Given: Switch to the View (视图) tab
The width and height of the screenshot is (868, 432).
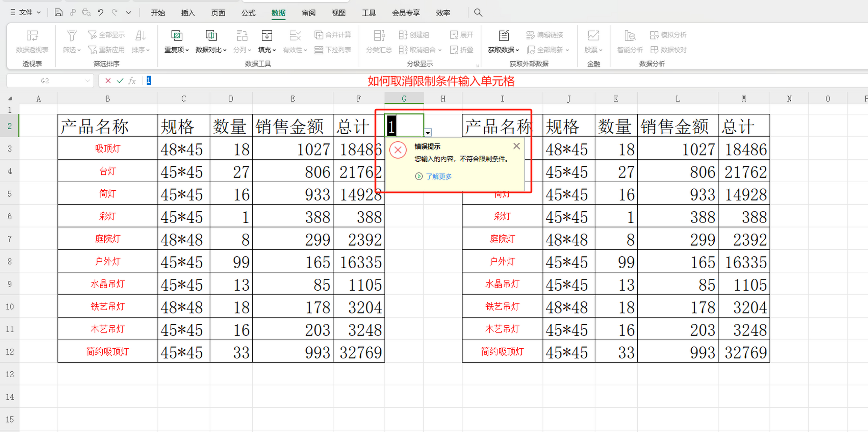Looking at the screenshot, I should [339, 13].
